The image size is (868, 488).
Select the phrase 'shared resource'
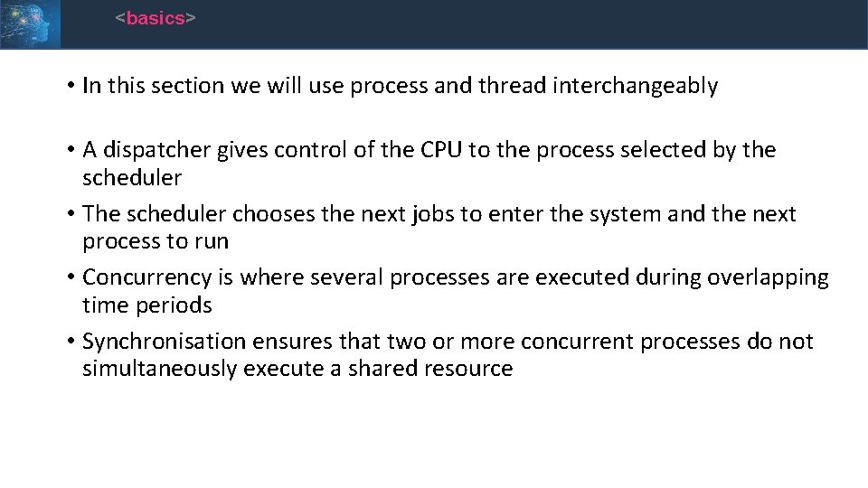coord(430,369)
